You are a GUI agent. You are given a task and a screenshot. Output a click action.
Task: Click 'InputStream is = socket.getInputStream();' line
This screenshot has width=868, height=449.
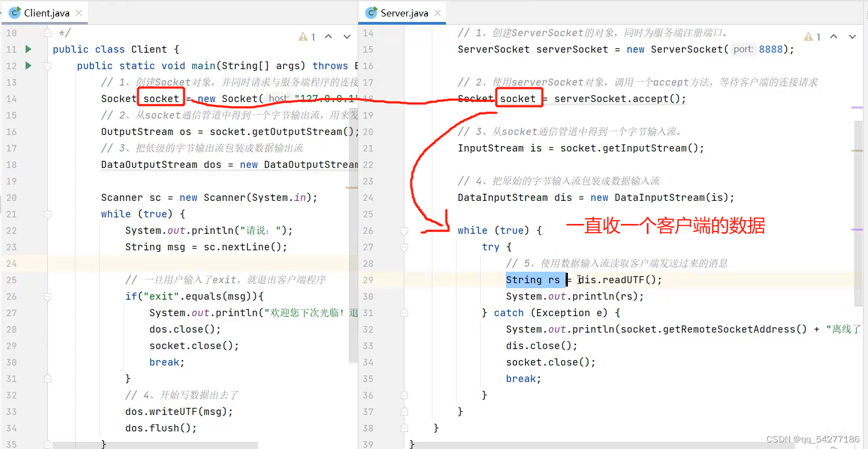tap(581, 148)
